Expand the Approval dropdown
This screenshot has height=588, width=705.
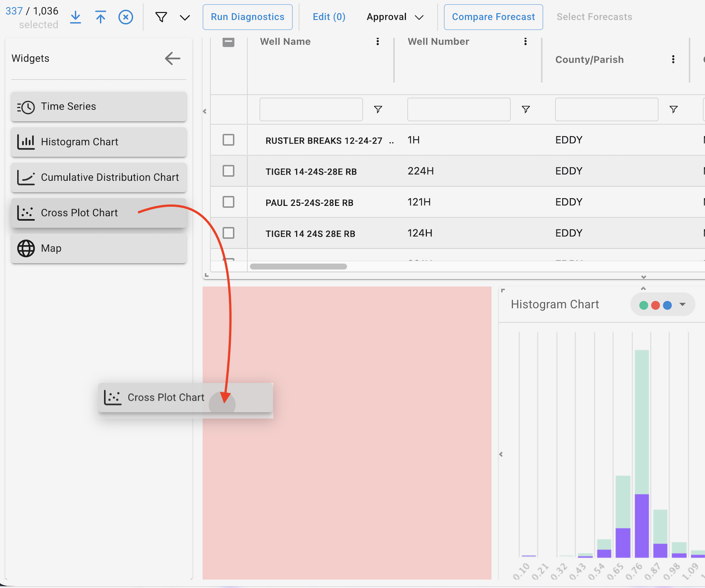395,17
